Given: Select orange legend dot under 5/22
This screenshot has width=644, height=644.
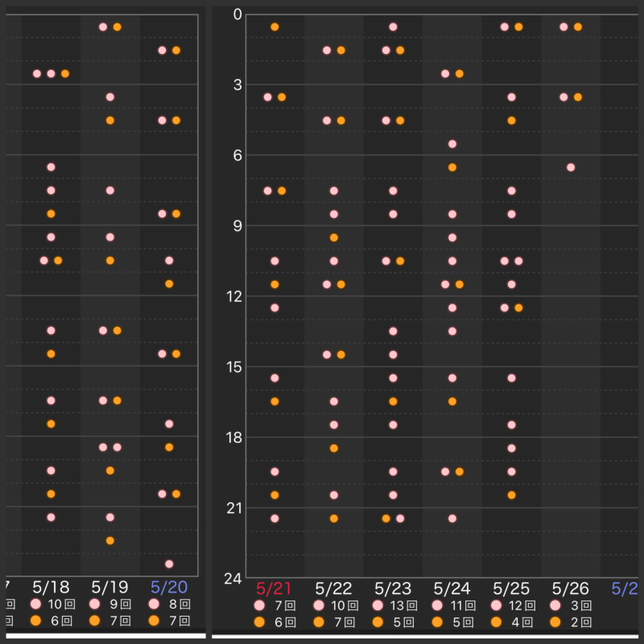Looking at the screenshot, I should coord(319,621).
